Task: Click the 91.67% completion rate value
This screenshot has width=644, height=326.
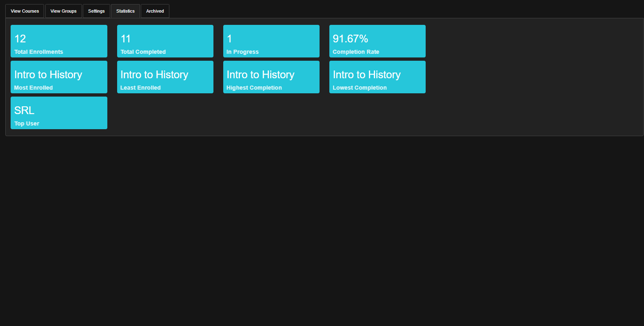Action: tap(350, 39)
